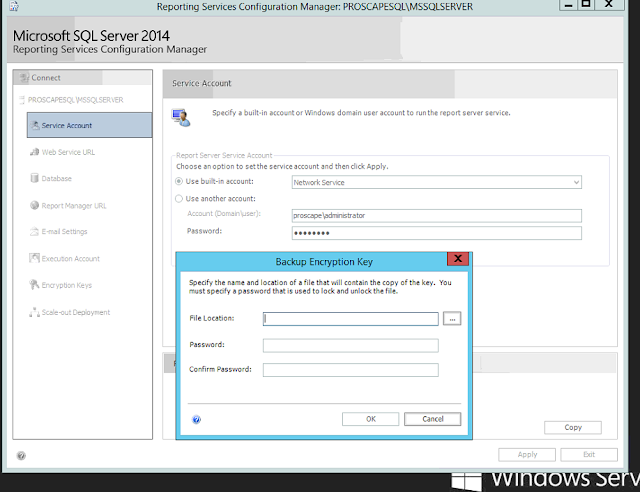Image resolution: width=640 pixels, height=492 pixels.
Task: Select the Report Manager URL globe icon
Action: pyautogui.click(x=34, y=205)
